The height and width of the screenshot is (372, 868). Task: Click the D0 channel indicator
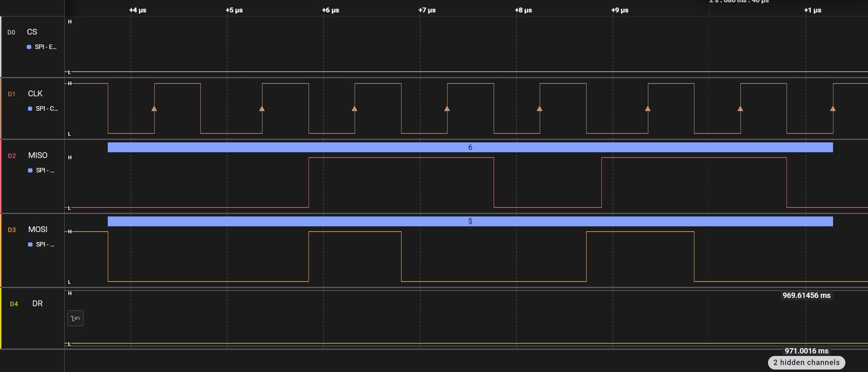pyautogui.click(x=12, y=32)
